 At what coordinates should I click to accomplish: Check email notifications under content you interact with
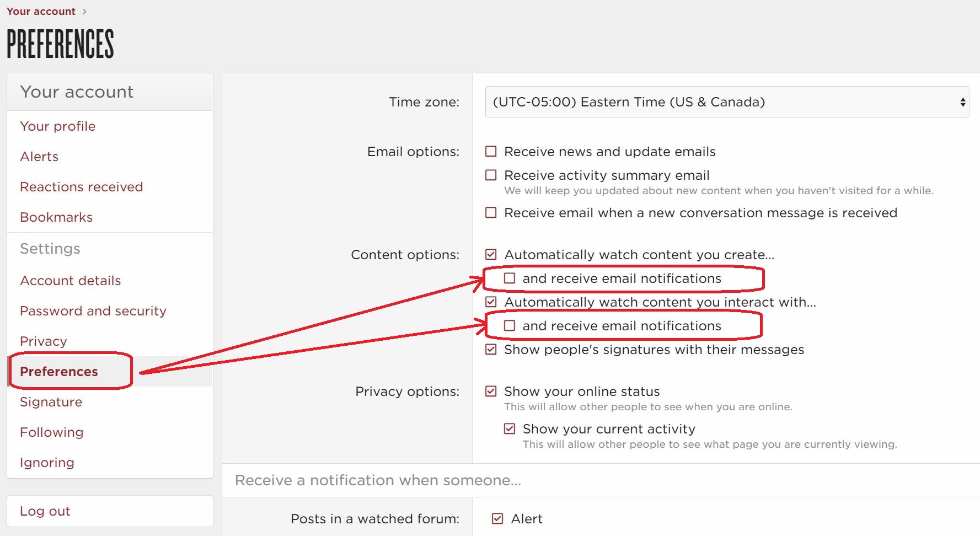(510, 326)
